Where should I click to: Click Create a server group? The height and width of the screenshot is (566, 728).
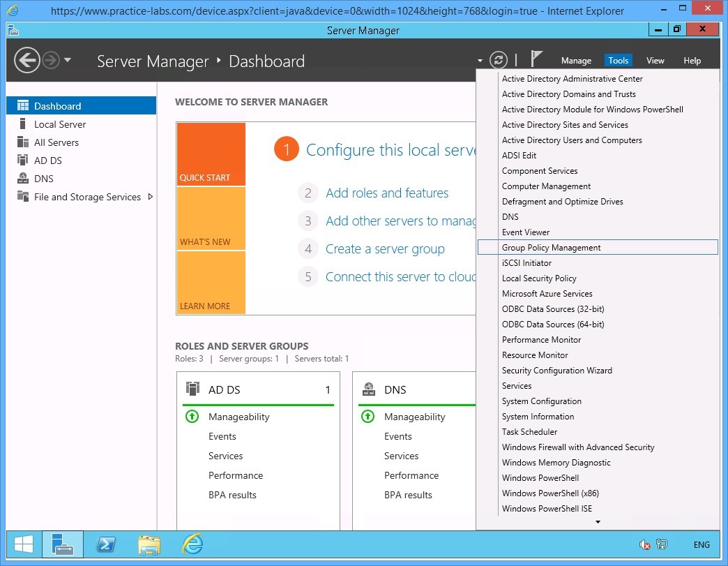tap(385, 248)
